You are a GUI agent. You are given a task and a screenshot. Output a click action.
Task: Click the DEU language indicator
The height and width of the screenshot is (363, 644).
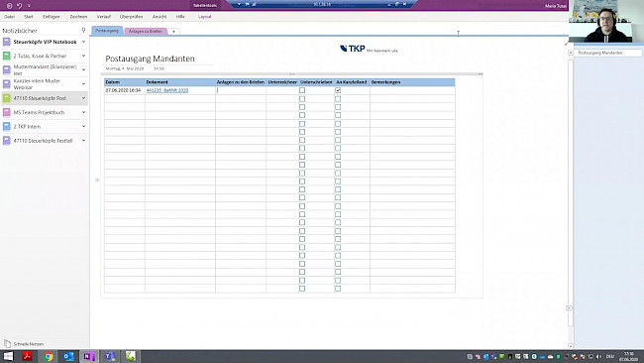coord(610,356)
